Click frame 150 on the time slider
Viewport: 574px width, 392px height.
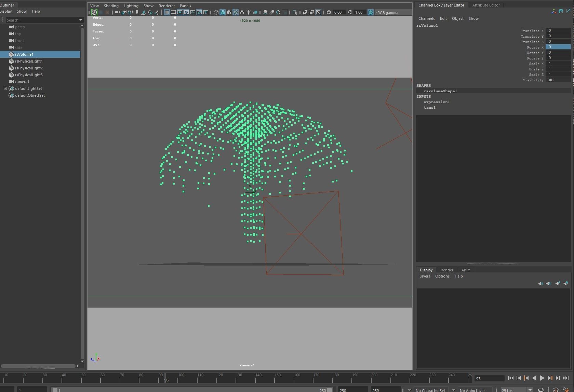278,378
